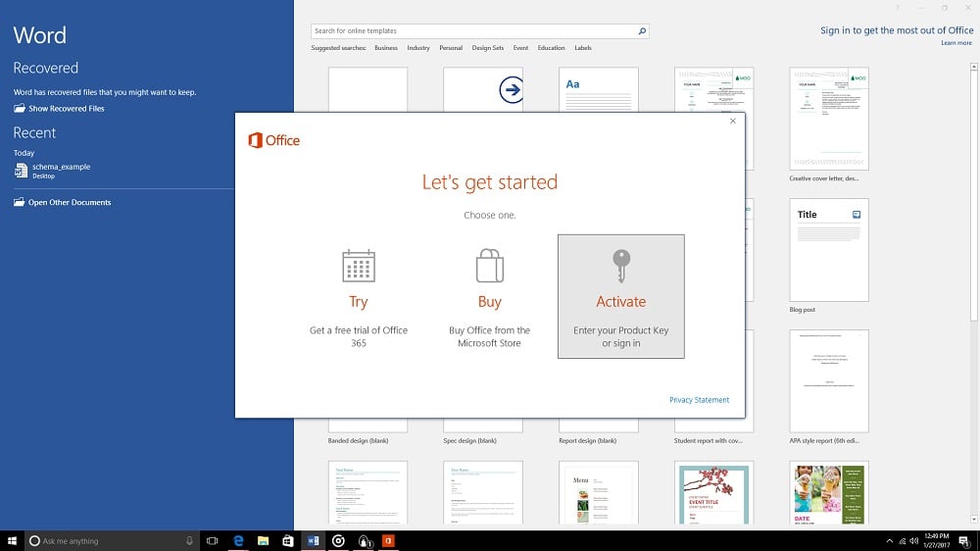Open the Action Center notifications icon
This screenshot has width=980, height=551.
[x=964, y=541]
